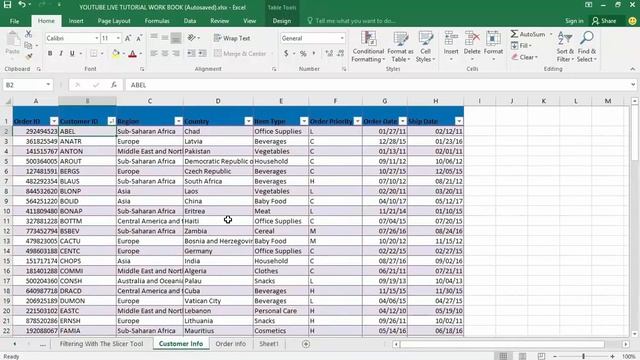This screenshot has height=360, width=640.
Task: Open Filtering With The Slicer Tool sheet
Action: click(101, 344)
